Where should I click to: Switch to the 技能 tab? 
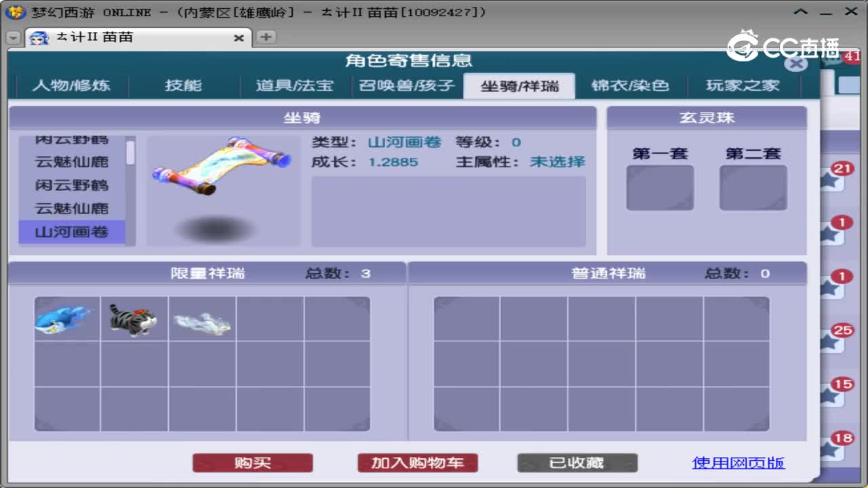(183, 85)
